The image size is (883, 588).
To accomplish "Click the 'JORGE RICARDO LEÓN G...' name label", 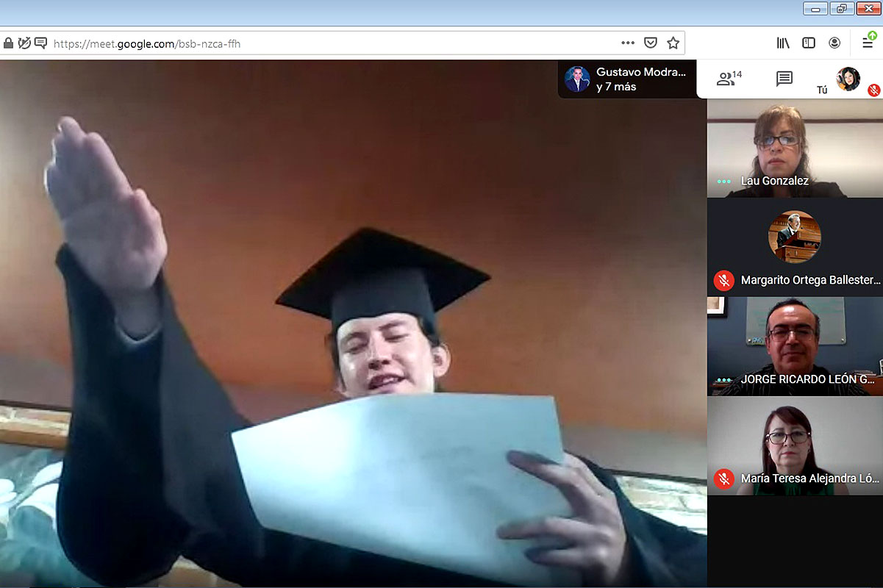I will point(808,379).
